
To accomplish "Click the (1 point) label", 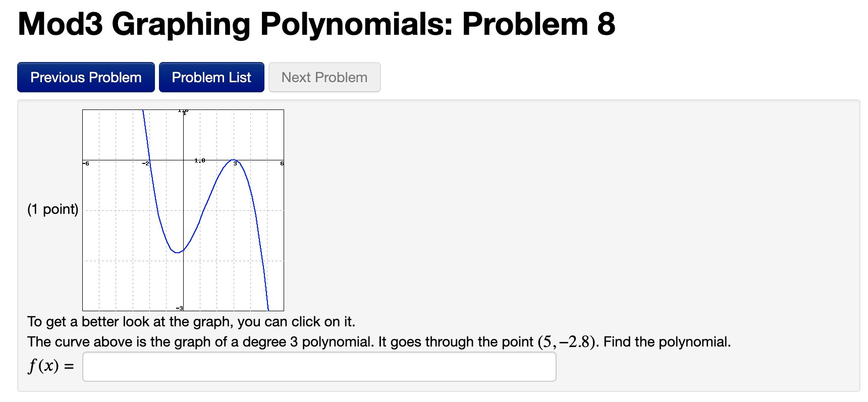I will tap(52, 209).
